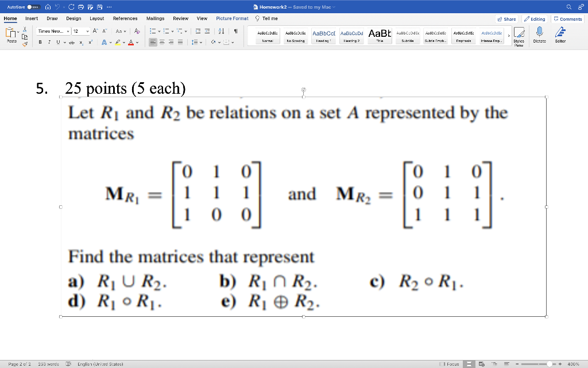The width and height of the screenshot is (588, 368).
Task: Toggle paragraph mark visibility
Action: coord(236,31)
